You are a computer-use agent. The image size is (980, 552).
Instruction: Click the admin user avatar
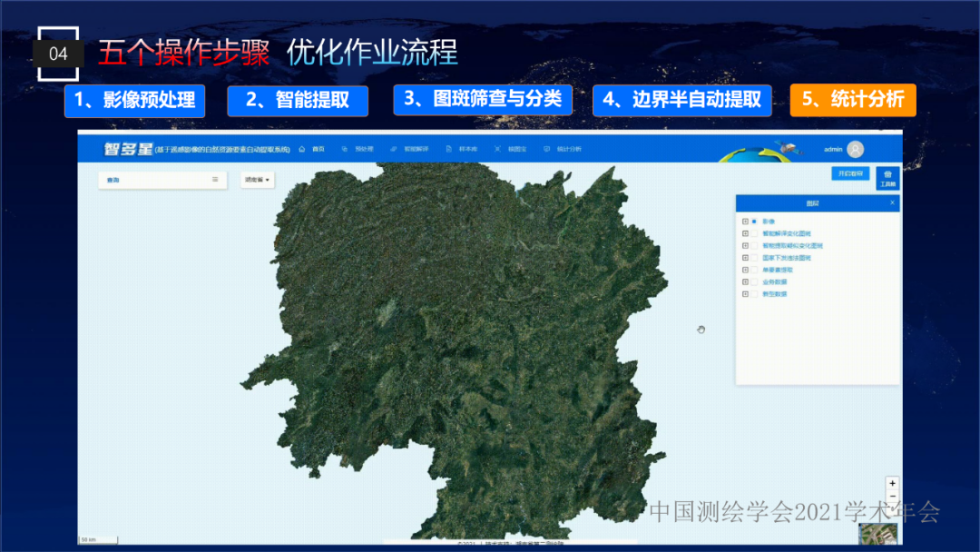point(855,149)
